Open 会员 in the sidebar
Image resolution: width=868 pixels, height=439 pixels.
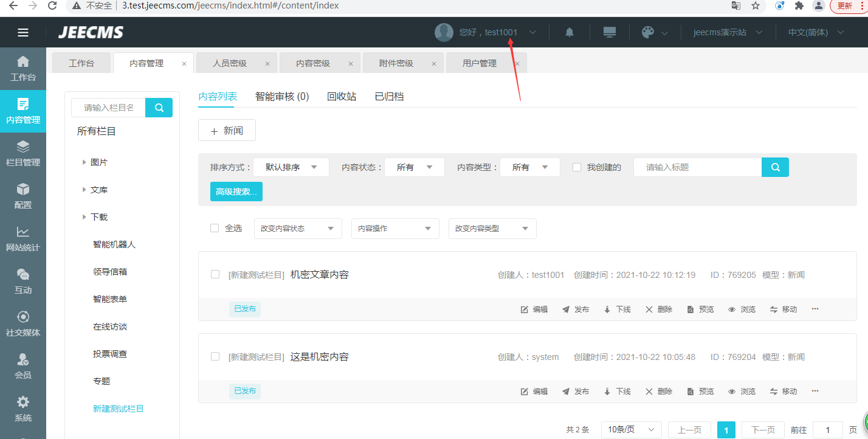(x=23, y=367)
